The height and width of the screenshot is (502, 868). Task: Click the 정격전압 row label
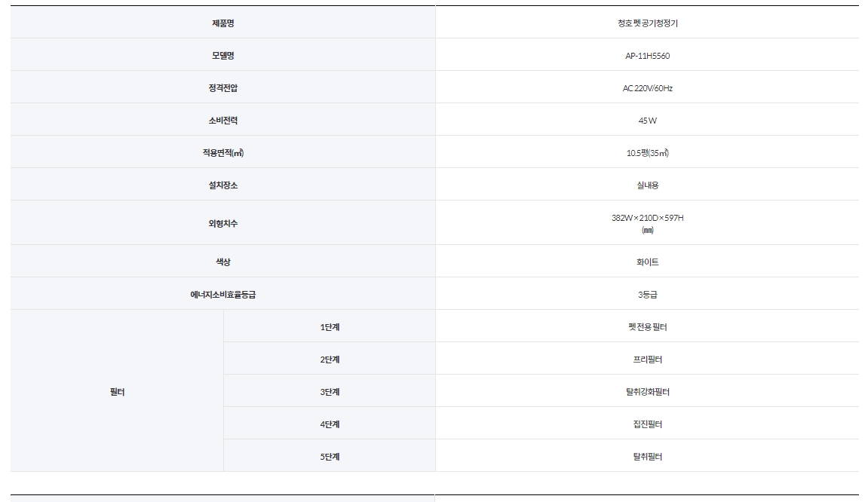click(x=222, y=87)
